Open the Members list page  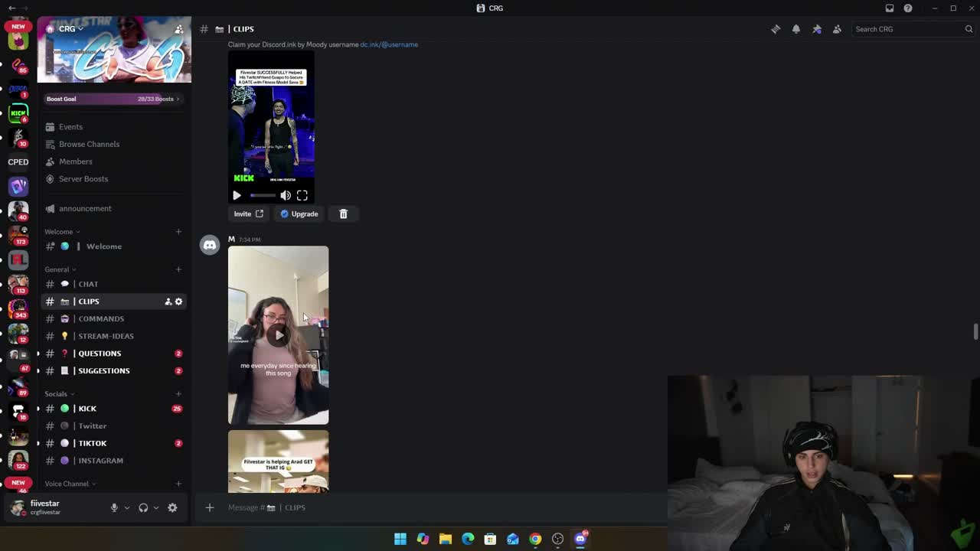tap(114, 161)
